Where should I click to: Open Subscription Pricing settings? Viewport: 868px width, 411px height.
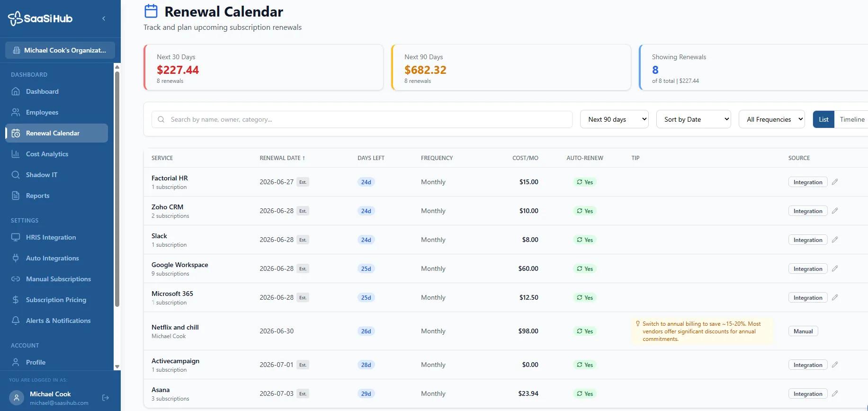click(57, 300)
